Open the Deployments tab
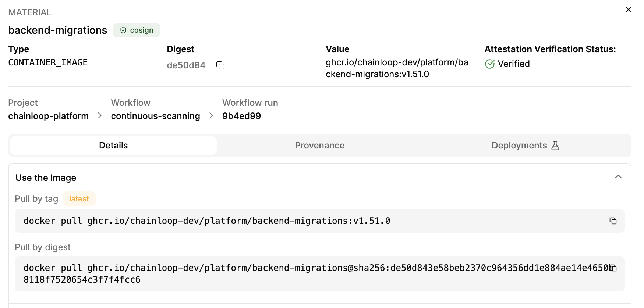This screenshot has width=644, height=308. (x=526, y=146)
